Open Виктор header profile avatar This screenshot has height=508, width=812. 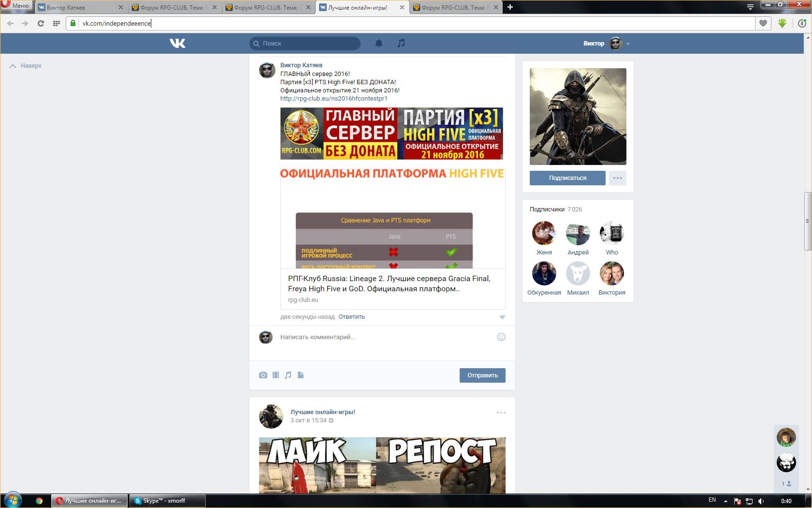click(x=615, y=44)
